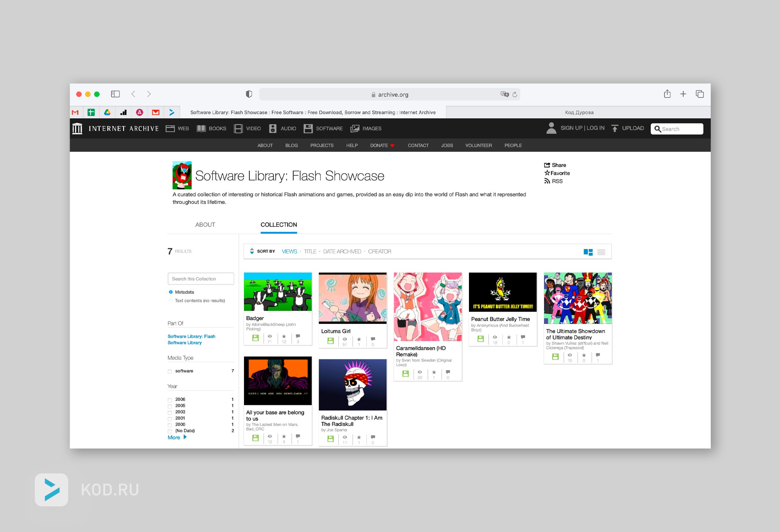
Task: Open Google Drive bookmark favicon
Action: point(107,112)
